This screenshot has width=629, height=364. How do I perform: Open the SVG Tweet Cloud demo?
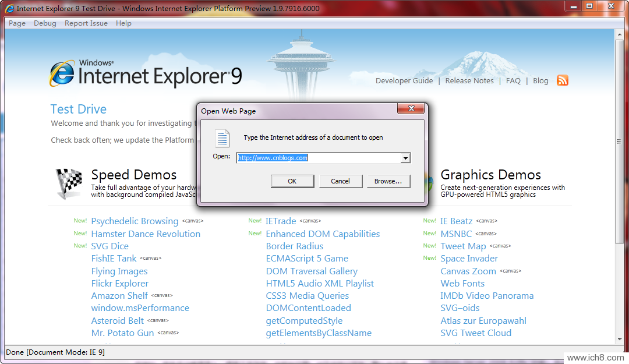[476, 333]
